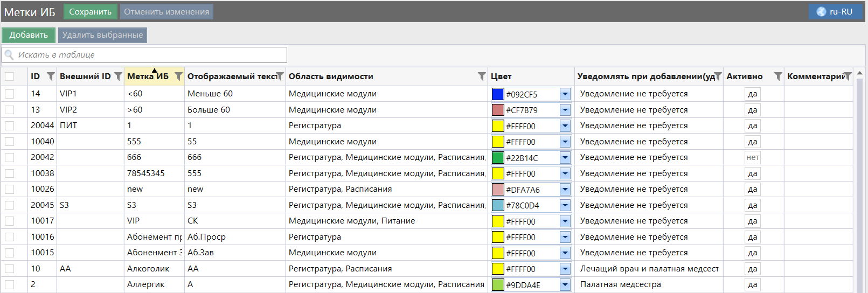Open color dropdown for #22B14C row
868x293 pixels.
[565, 158]
